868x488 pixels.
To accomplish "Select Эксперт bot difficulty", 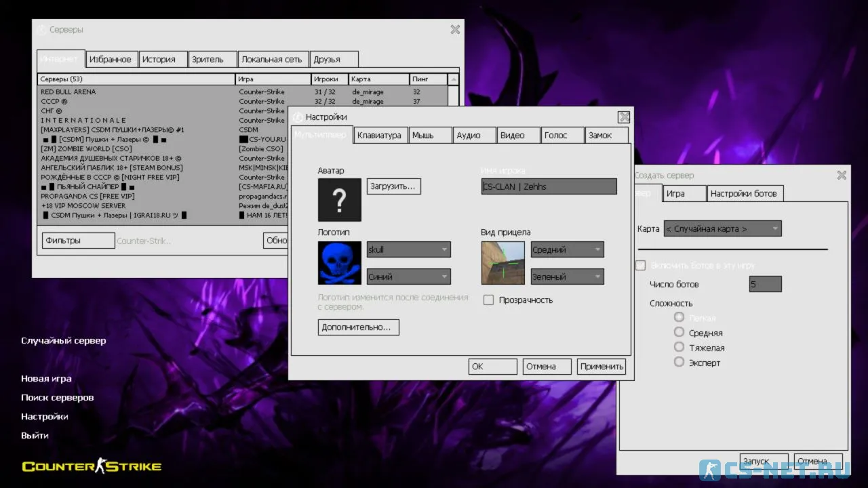I will click(x=679, y=362).
